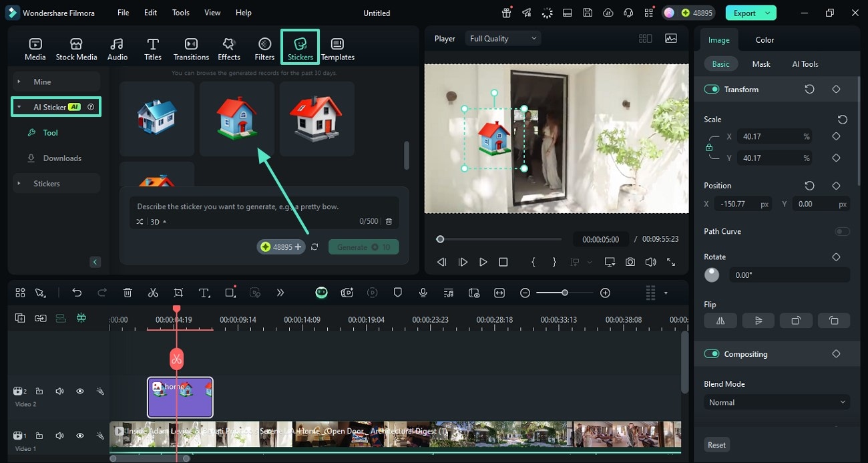Select the home sticker clip on timeline
Screen dimensions: 868x463
pos(180,398)
